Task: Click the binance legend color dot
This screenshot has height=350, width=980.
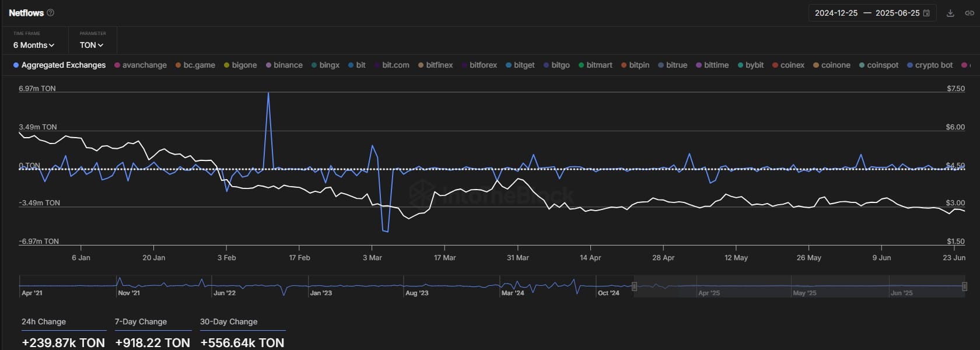Action: coord(269,65)
